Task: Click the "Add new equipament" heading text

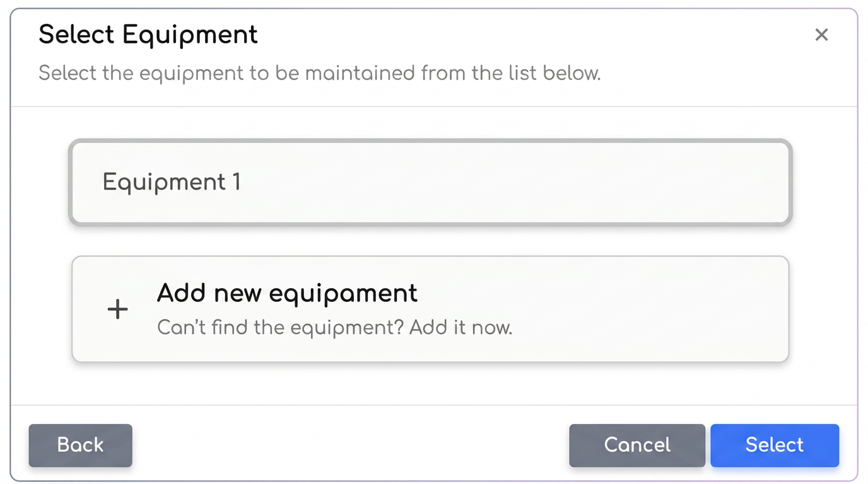Action: (x=287, y=293)
